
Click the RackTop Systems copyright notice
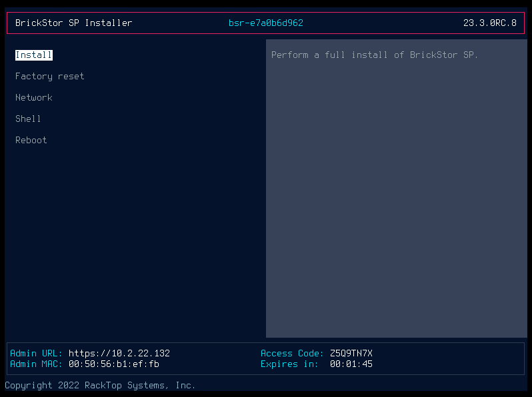click(x=100, y=386)
